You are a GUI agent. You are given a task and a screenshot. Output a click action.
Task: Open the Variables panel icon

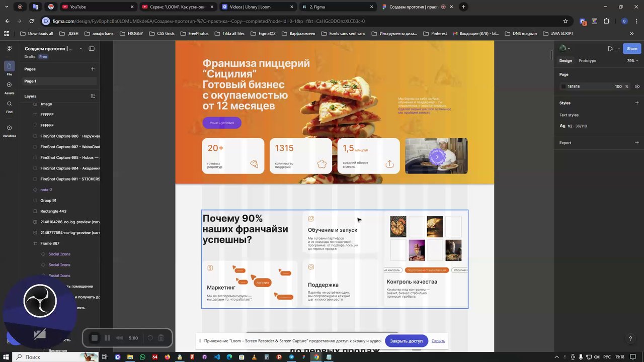pos(9,128)
